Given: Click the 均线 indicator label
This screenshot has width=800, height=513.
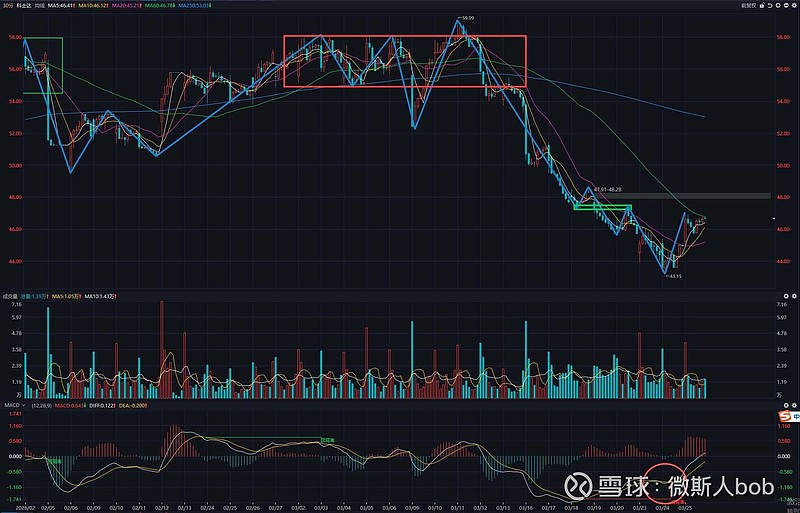Looking at the screenshot, I should [39, 6].
